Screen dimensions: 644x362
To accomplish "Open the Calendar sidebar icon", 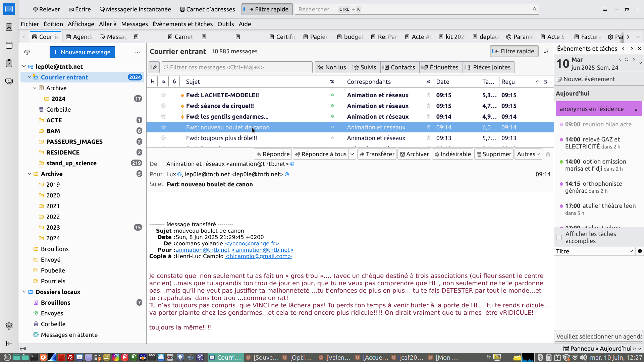I will click(9, 45).
